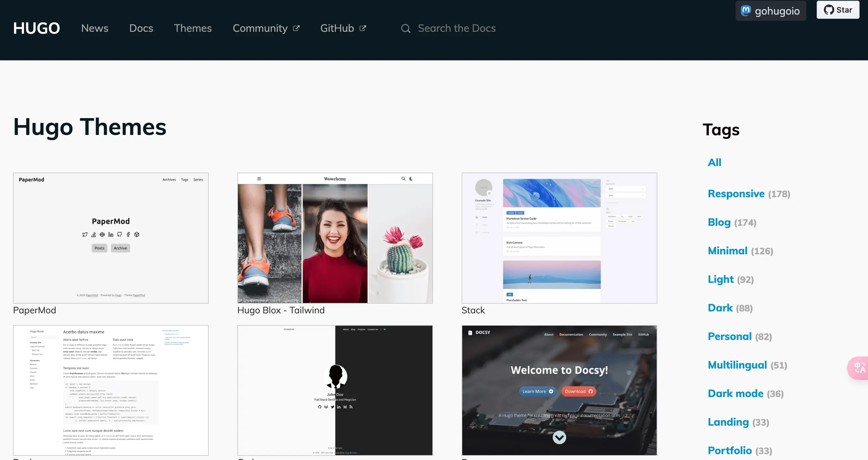This screenshot has height=460, width=868.
Task: Click Learn More in Docsy preview
Action: point(538,391)
